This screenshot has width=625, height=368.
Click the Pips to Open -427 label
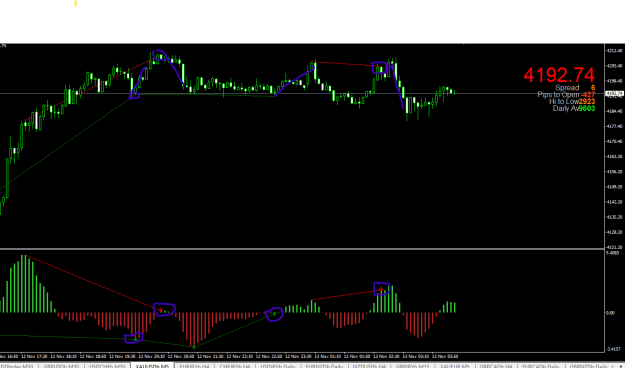pos(566,94)
